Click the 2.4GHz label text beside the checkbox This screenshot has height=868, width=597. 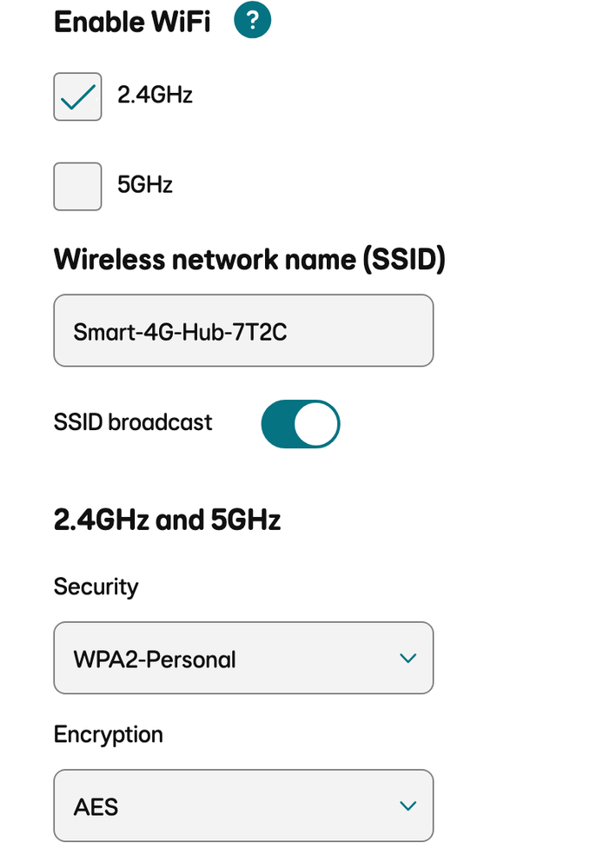pyautogui.click(x=155, y=95)
